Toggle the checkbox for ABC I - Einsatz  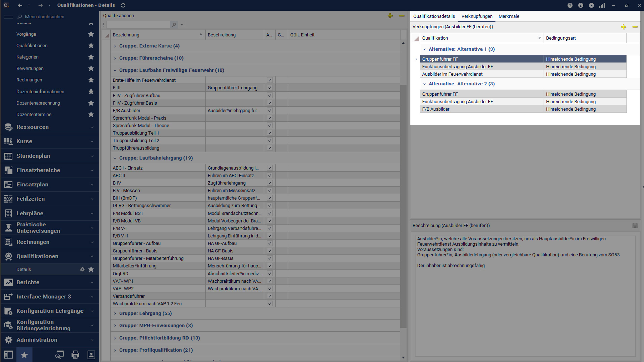tap(270, 168)
